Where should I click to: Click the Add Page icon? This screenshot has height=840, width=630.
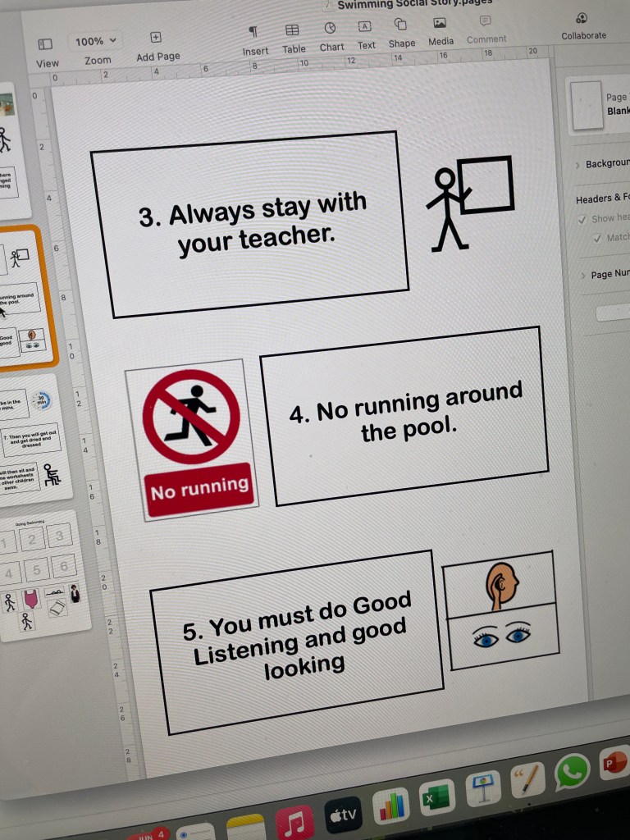[x=156, y=38]
